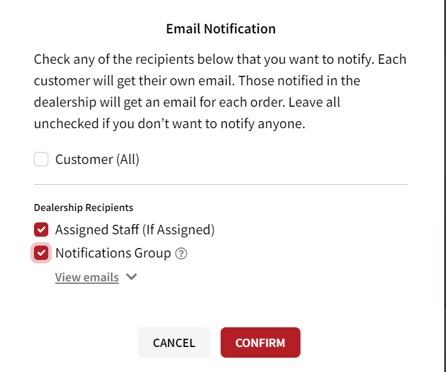This screenshot has height=372, width=446.
Task: Click the divider line below Customer (All)
Action: click(x=221, y=184)
